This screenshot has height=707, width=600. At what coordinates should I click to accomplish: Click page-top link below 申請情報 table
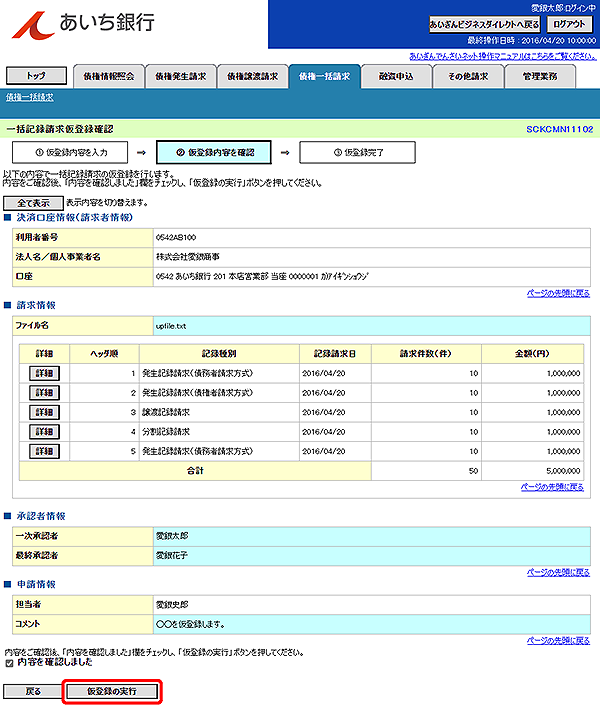click(558, 641)
